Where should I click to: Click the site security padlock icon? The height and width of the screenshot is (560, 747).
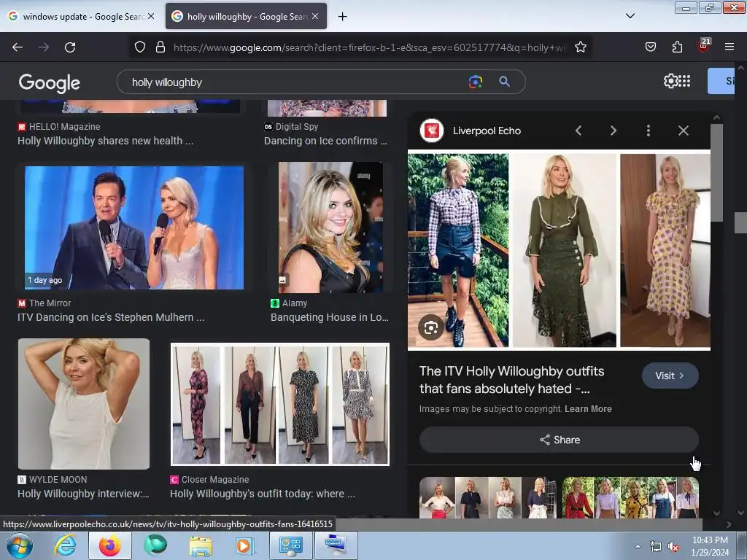pos(160,47)
